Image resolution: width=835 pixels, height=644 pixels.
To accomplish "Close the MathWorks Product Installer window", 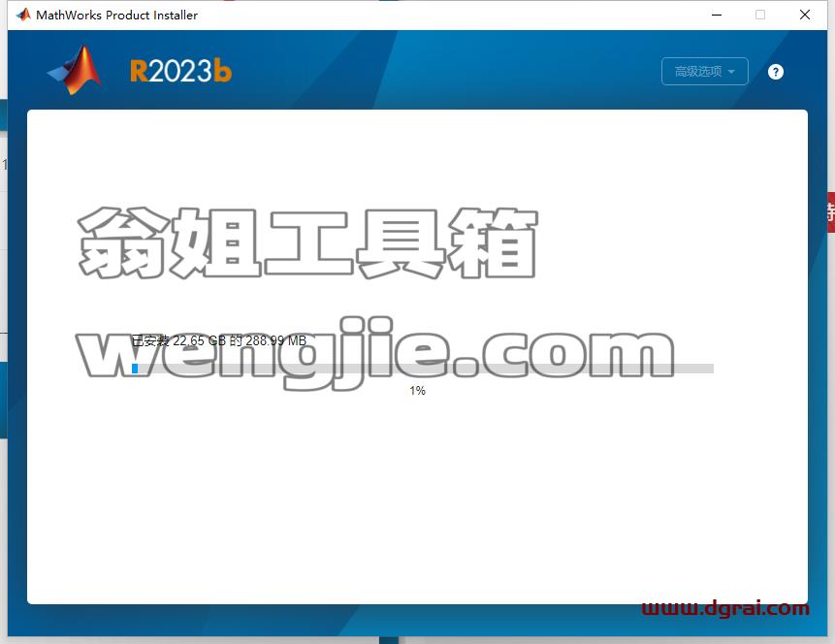I will (805, 15).
